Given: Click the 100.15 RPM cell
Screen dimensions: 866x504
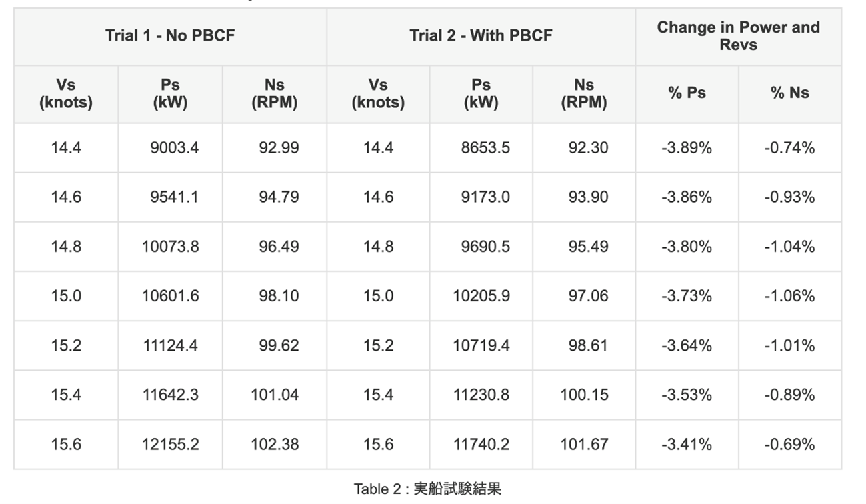Looking at the screenshot, I should coord(584,395).
